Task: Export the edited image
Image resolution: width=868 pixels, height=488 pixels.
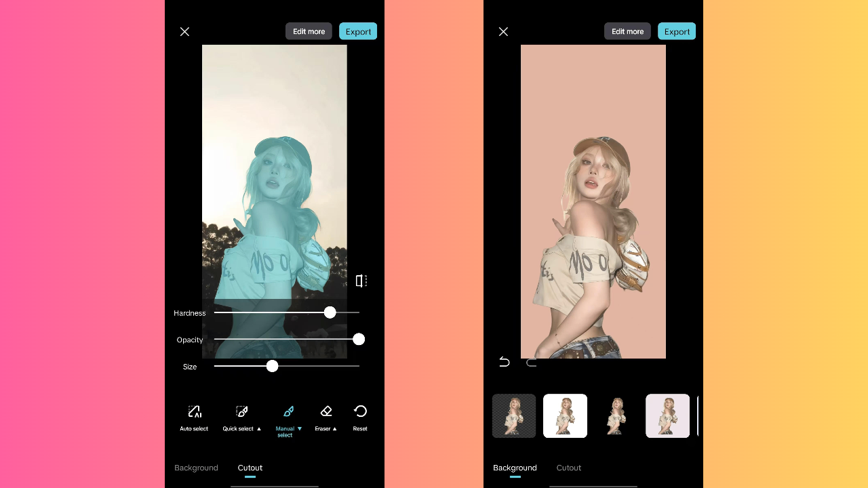Action: point(357,31)
